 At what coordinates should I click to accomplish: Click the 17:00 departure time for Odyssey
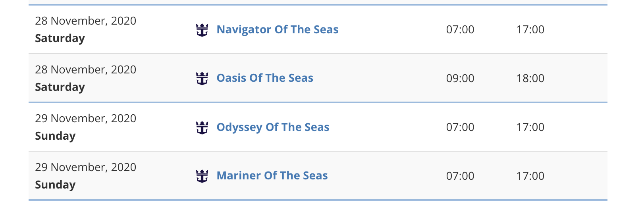pyautogui.click(x=530, y=127)
